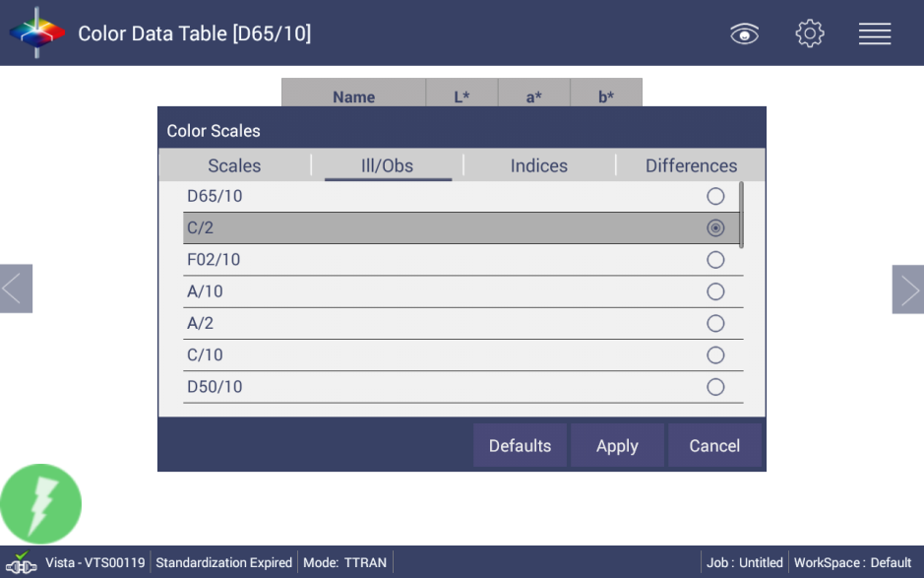This screenshot has width=924, height=578.
Task: Open the Differences tab
Action: [691, 165]
